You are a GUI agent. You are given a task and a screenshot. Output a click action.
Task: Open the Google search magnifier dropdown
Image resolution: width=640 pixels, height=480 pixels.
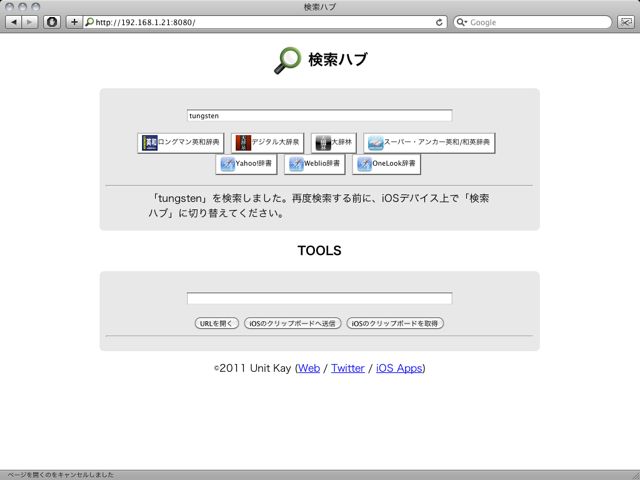point(462,22)
